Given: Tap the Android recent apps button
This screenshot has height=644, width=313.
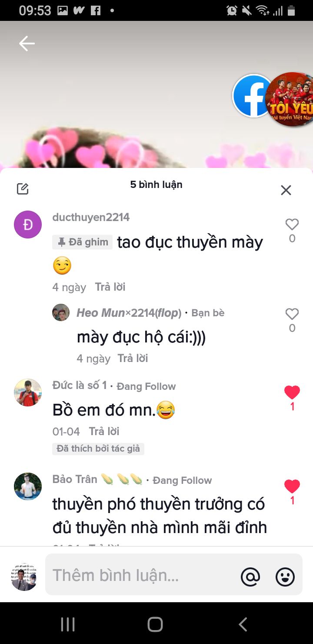Looking at the screenshot, I should [x=68, y=624].
